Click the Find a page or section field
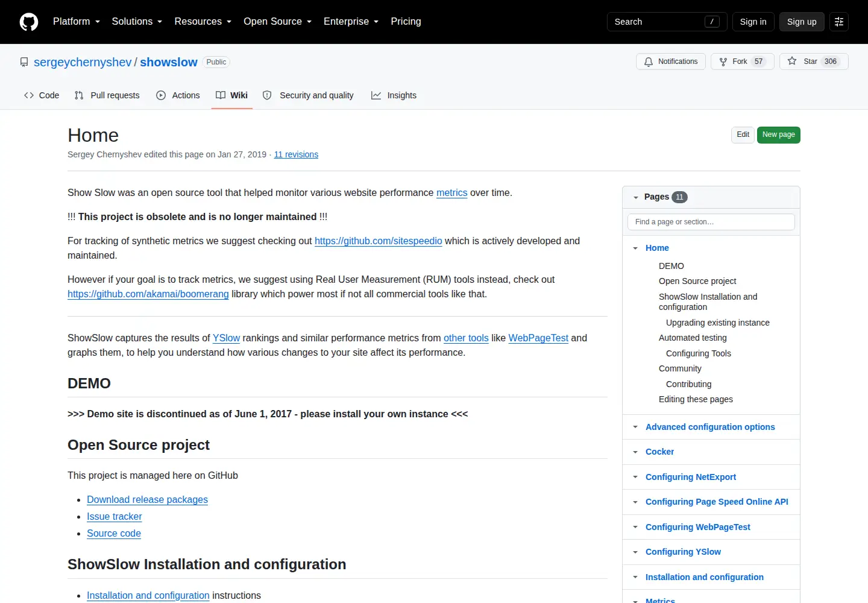The image size is (868, 603). pyautogui.click(x=711, y=222)
